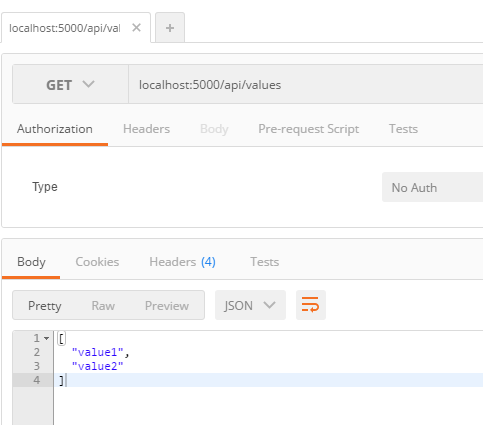Select the Pretty response view

click(x=45, y=306)
